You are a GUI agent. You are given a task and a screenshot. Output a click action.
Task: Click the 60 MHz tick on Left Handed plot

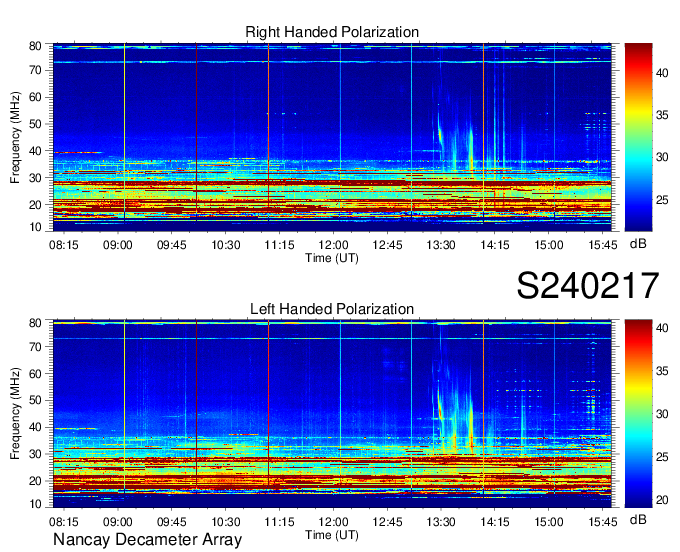(35, 374)
